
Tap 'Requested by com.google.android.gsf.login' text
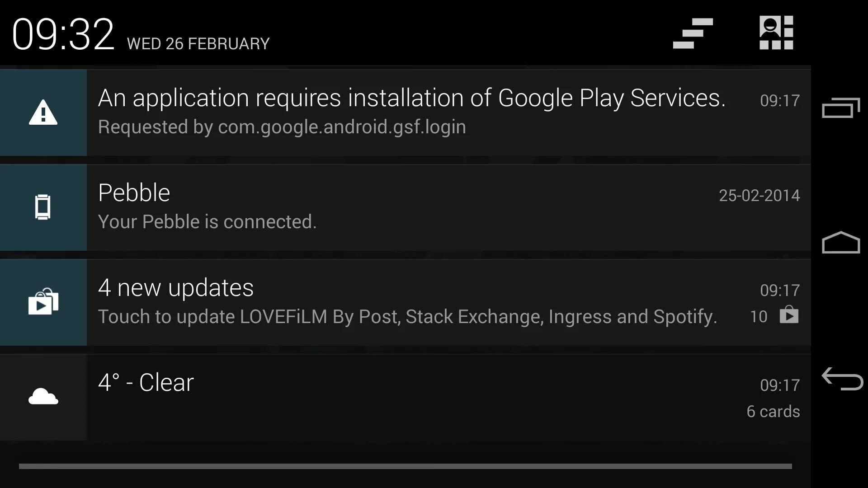(282, 127)
